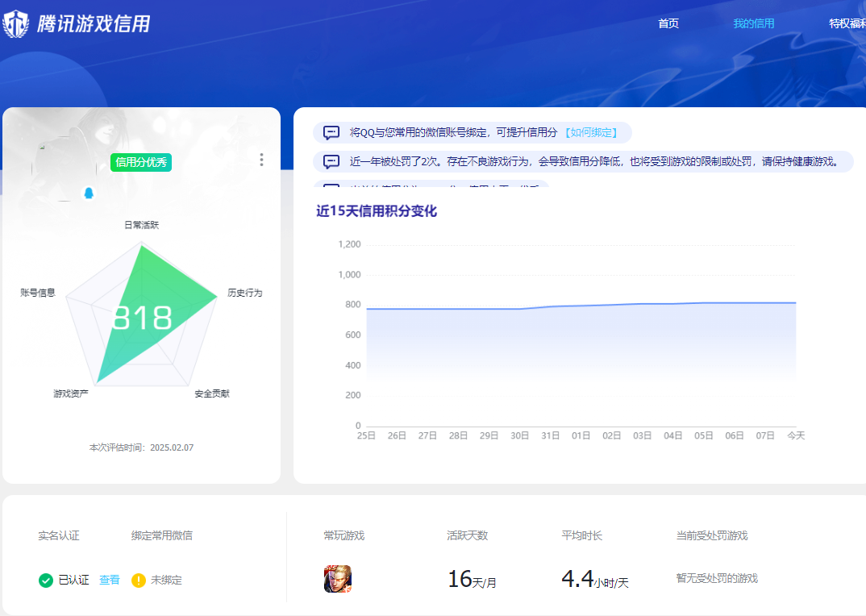Click 800 value on chart y-axis
866x616 pixels.
tap(353, 305)
